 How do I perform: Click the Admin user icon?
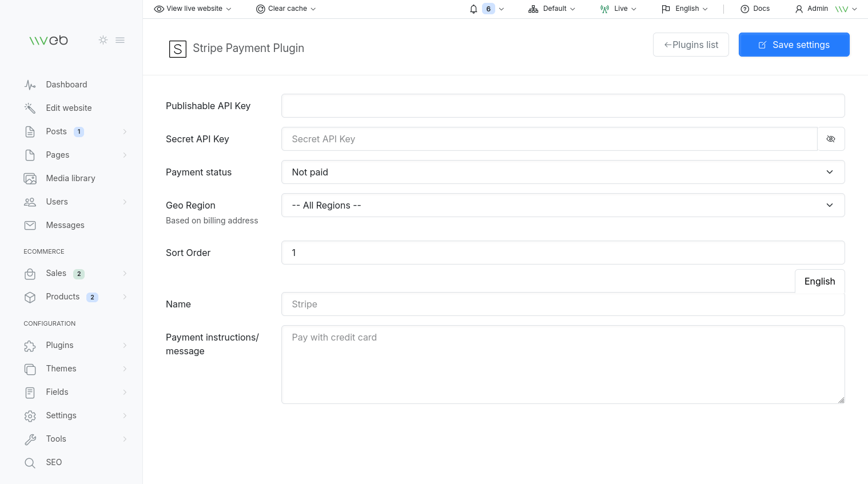pyautogui.click(x=799, y=9)
